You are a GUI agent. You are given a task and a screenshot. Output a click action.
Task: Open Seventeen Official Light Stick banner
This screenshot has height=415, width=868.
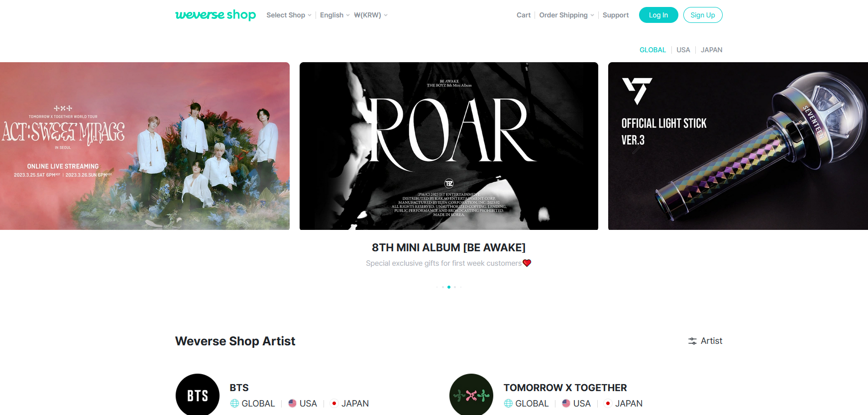coord(738,146)
